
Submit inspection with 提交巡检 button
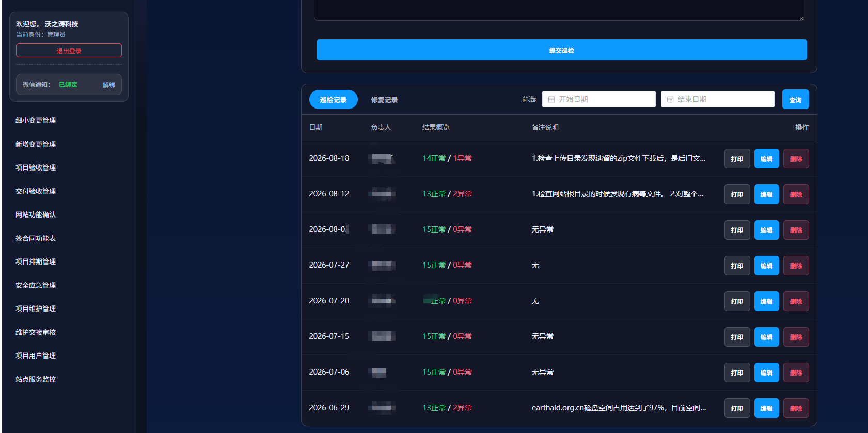pyautogui.click(x=561, y=50)
